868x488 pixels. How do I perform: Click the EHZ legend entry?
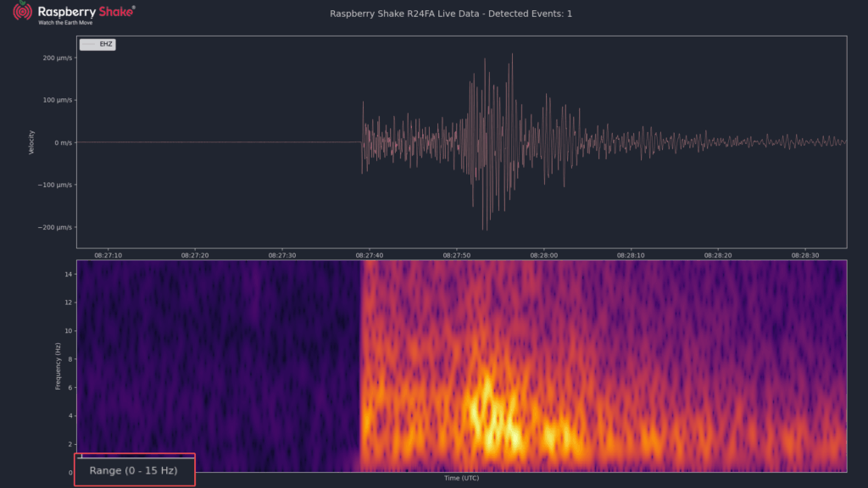pyautogui.click(x=97, y=44)
